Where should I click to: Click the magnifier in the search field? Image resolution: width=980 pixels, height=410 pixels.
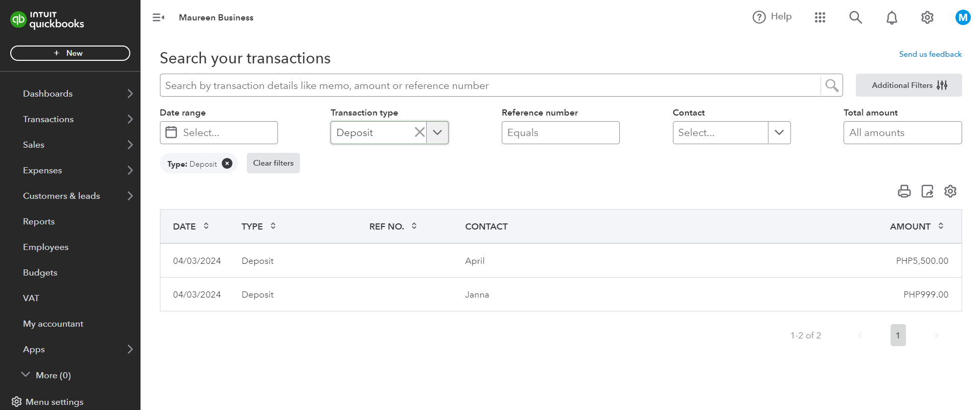click(832, 85)
